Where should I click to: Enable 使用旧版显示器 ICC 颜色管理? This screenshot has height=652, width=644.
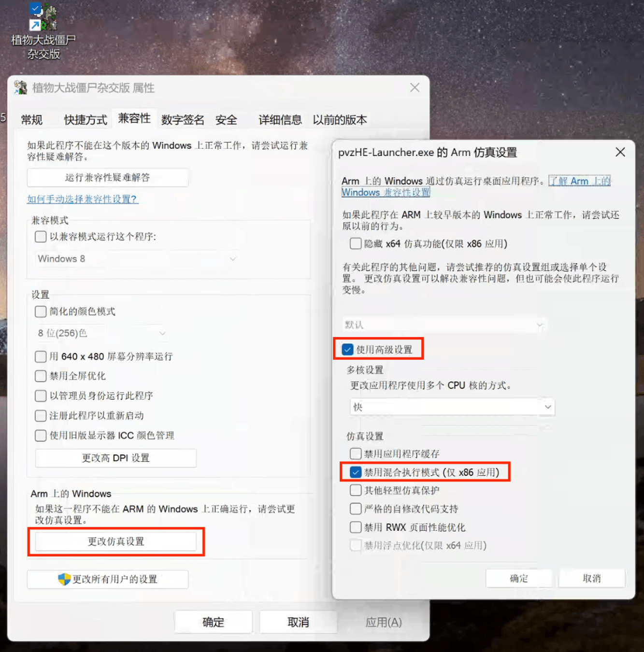[41, 435]
